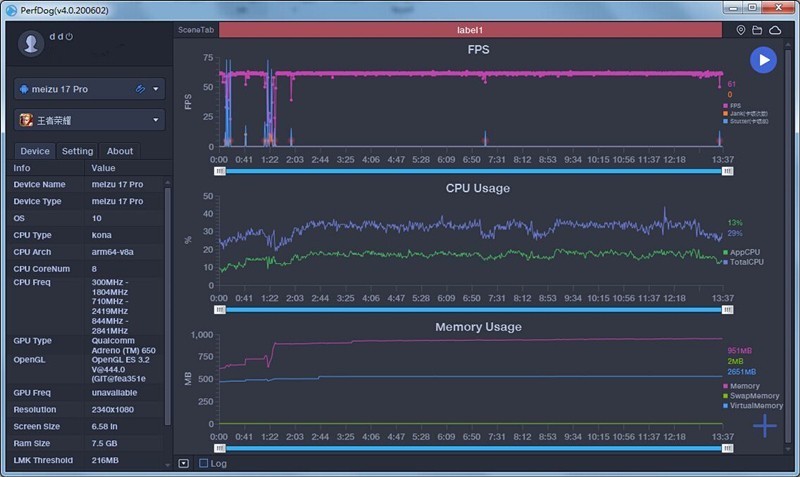Click the link icon in device selector

point(141,89)
